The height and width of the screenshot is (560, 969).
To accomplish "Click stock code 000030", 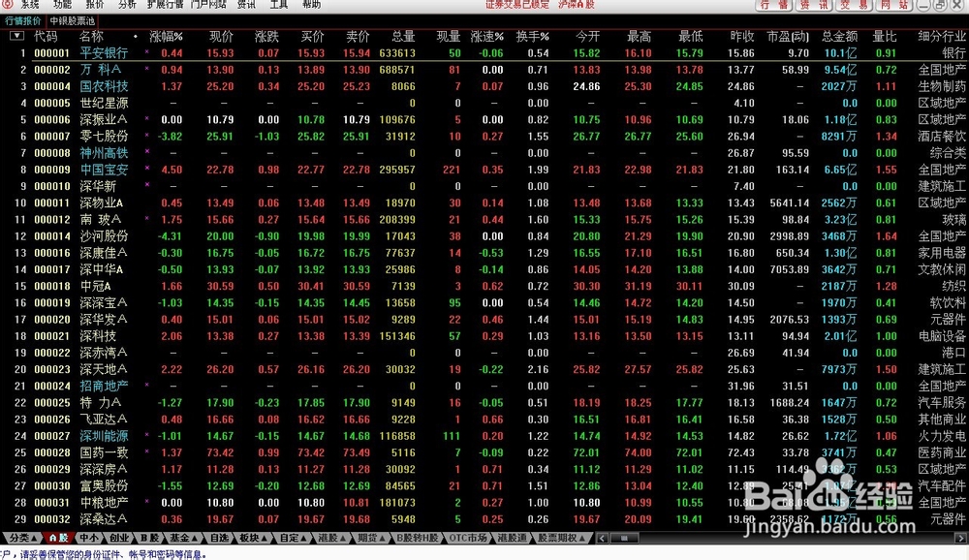I will [x=52, y=486].
